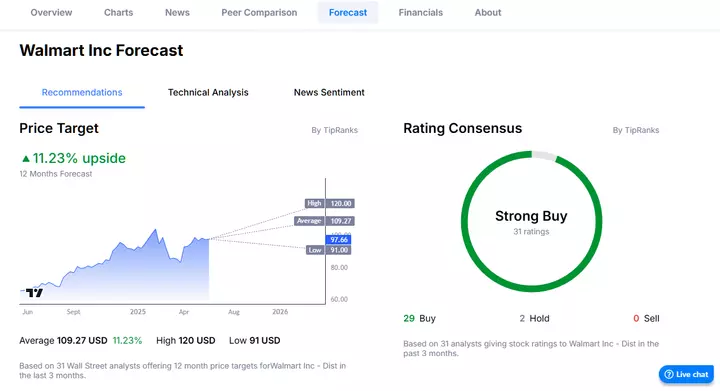720x391 pixels.
Task: Open the Live chat button
Action: [686, 374]
